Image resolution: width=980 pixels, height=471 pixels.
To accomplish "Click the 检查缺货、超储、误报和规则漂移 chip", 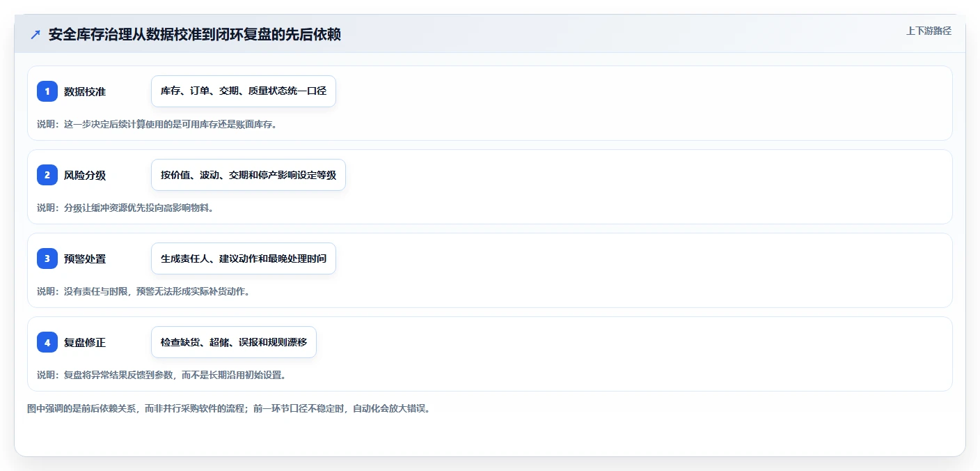I will click(x=234, y=342).
